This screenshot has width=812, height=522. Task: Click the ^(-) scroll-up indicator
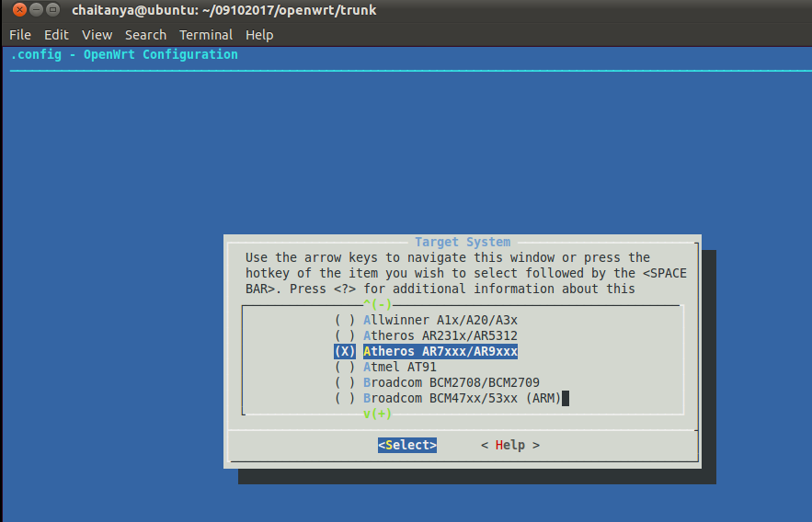pos(378,303)
